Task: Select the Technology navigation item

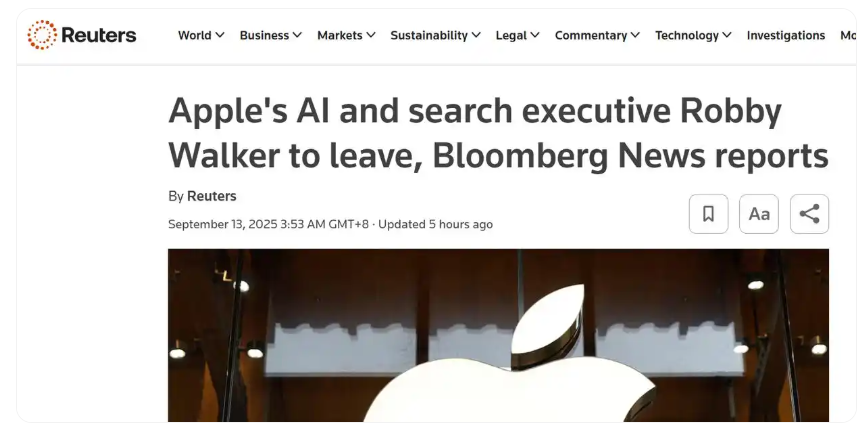Action: [687, 35]
